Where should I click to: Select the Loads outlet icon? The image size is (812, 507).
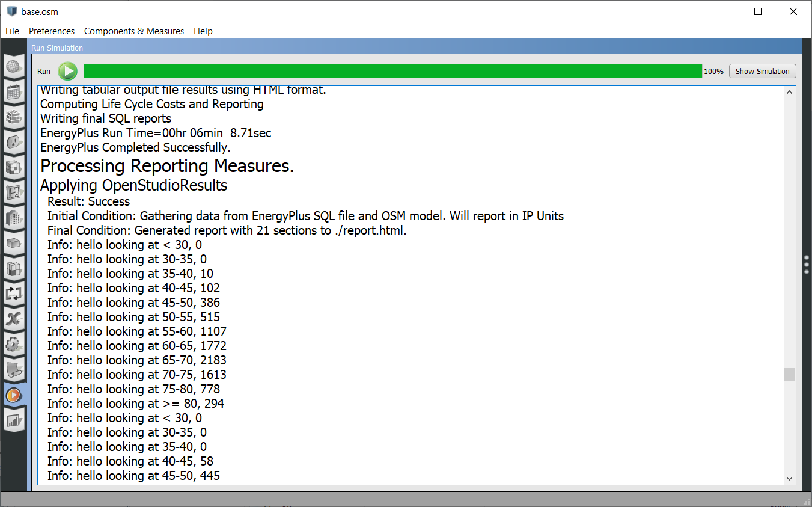[14, 143]
